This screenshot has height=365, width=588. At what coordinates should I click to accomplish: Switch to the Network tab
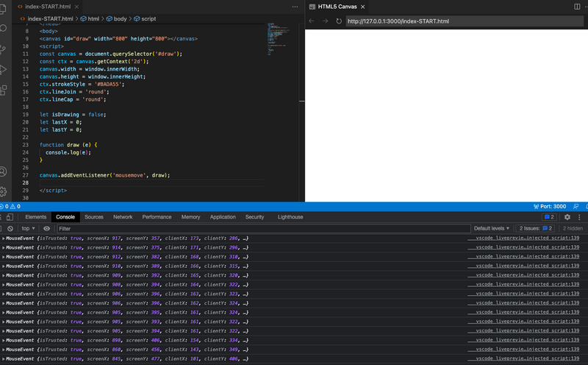(x=123, y=217)
